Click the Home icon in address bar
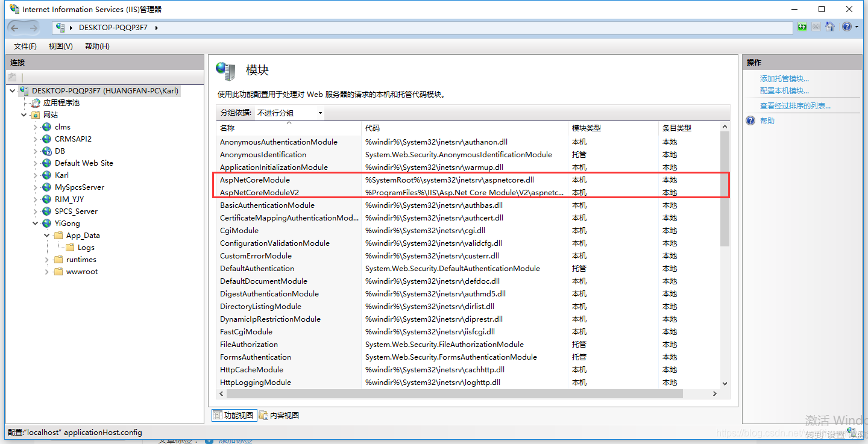 [x=830, y=27]
